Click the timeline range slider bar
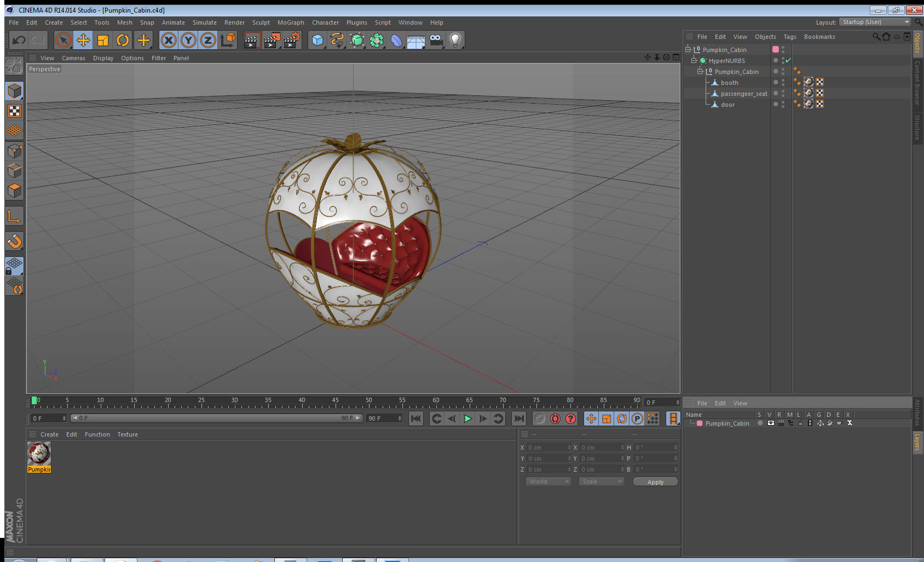The height and width of the screenshot is (562, 924). pyautogui.click(x=217, y=418)
